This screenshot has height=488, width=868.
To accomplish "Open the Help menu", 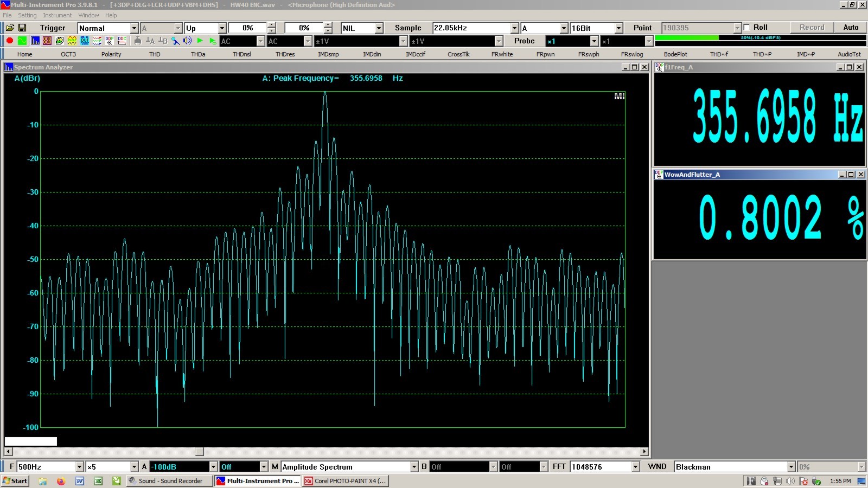I will tap(111, 15).
